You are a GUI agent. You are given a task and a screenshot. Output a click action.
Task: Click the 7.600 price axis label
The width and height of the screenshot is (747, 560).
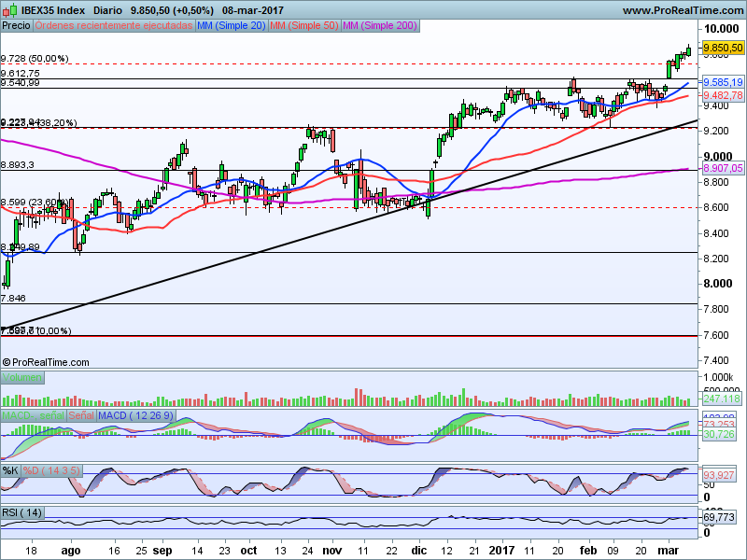[716, 335]
